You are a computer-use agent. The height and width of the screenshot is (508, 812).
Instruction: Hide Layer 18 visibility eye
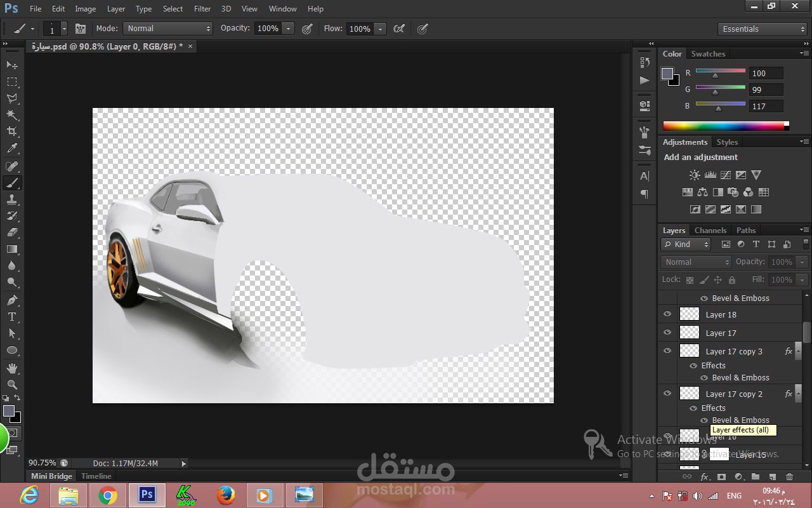[667, 314]
